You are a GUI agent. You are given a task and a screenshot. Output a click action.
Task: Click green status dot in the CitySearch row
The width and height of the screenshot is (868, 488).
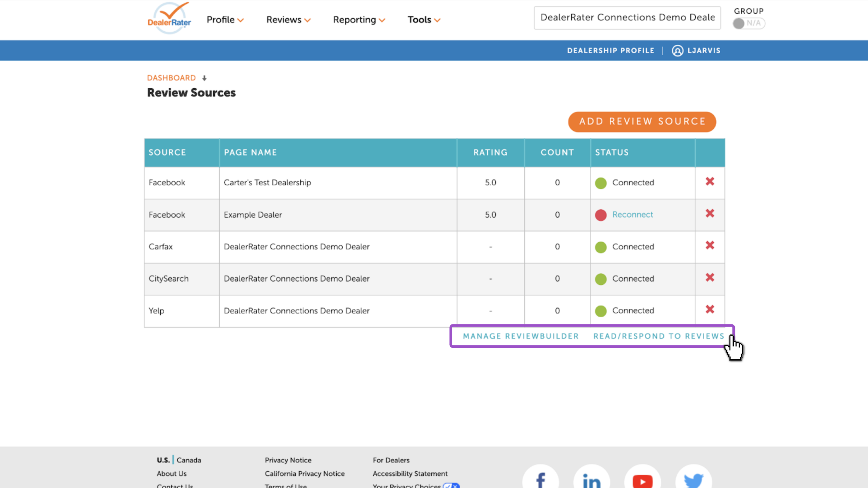(601, 279)
